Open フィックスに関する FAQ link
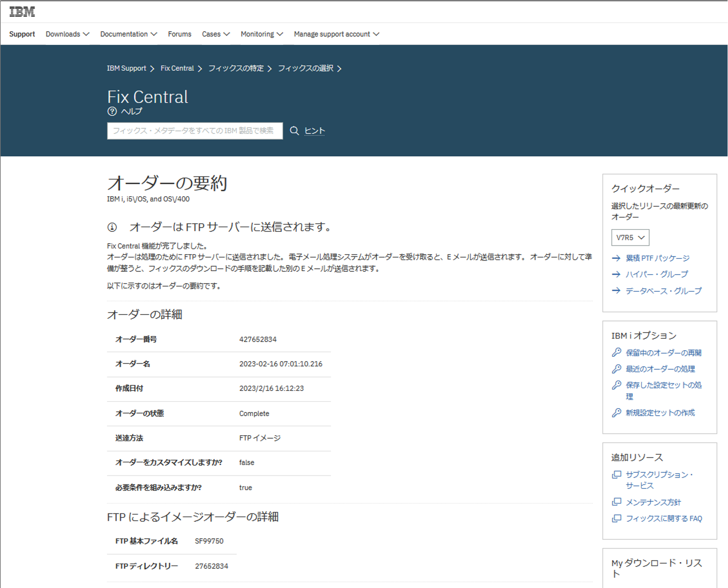 pos(664,519)
